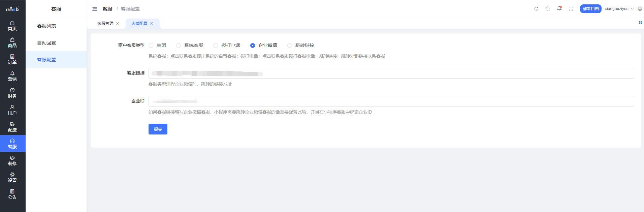Click the 企业ID input field
Image resolution: width=644 pixels, height=212 pixels.
pos(391,101)
